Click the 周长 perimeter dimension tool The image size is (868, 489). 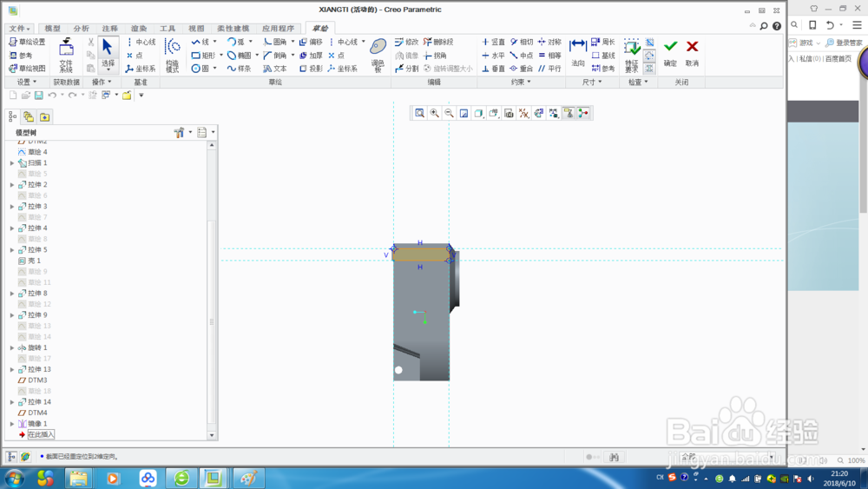pyautogui.click(x=603, y=42)
